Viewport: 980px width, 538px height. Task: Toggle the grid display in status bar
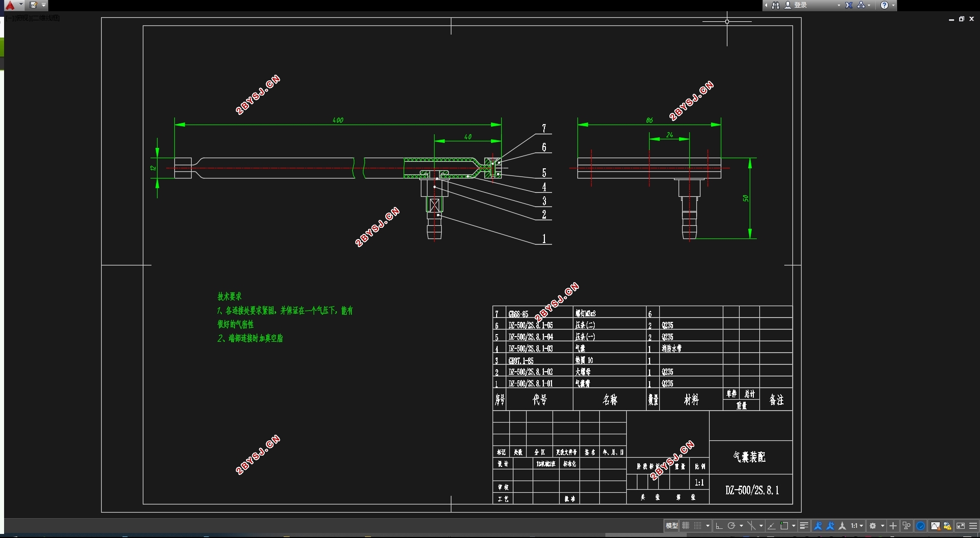[x=686, y=525]
